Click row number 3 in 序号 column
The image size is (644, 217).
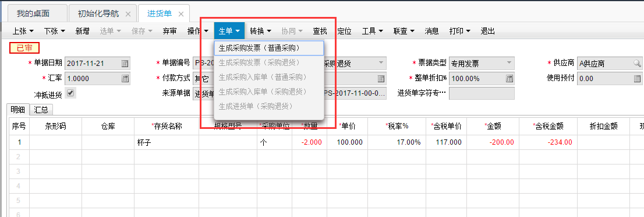point(19,171)
